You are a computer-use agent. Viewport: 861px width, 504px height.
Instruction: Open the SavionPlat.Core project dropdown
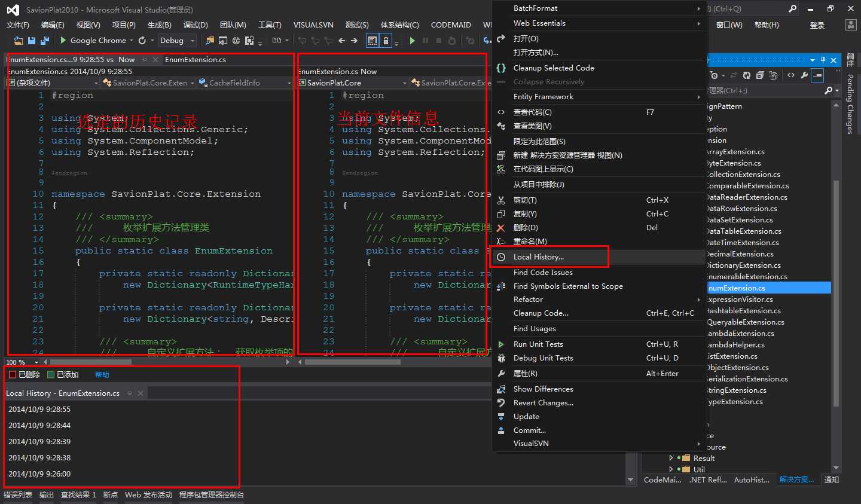coord(352,83)
